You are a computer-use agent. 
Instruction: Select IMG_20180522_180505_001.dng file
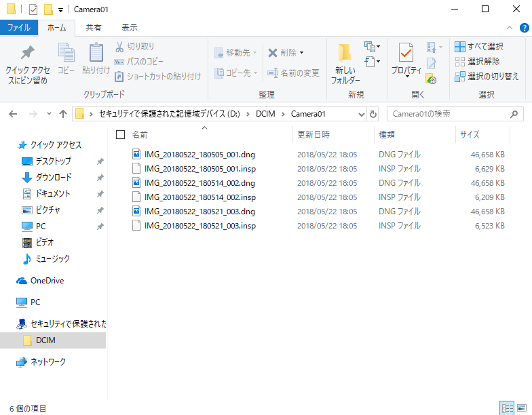(199, 155)
